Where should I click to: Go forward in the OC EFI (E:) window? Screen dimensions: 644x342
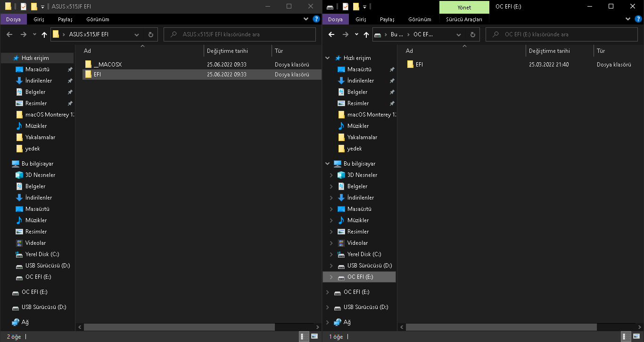coord(345,34)
